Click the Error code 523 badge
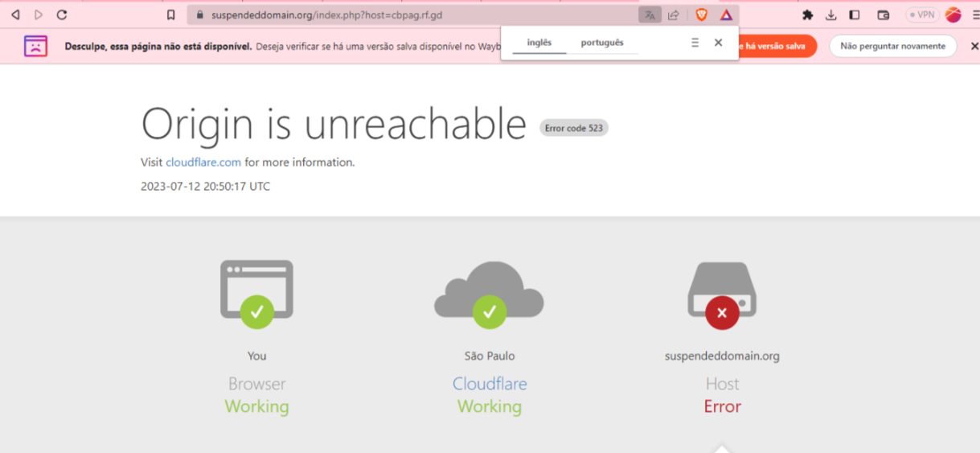 [574, 128]
